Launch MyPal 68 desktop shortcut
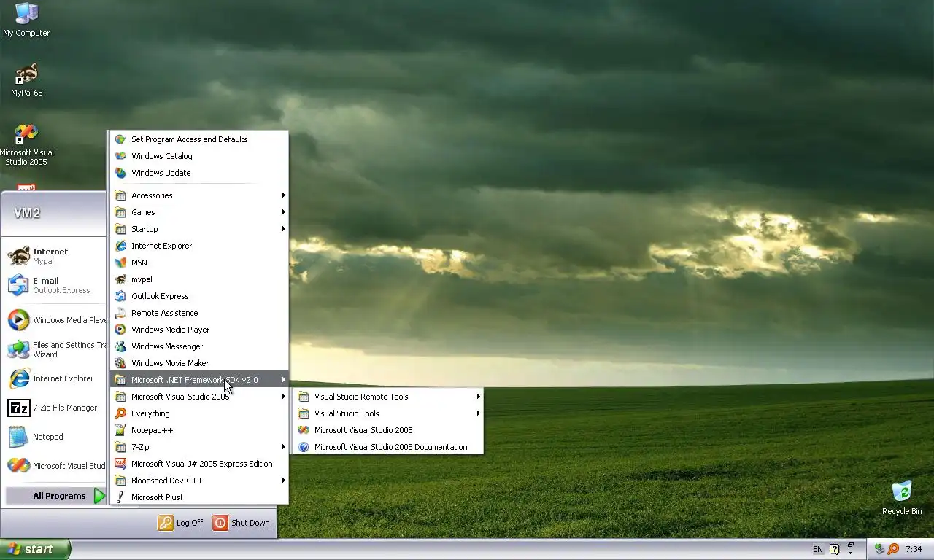This screenshot has height=560, width=934. (x=26, y=79)
